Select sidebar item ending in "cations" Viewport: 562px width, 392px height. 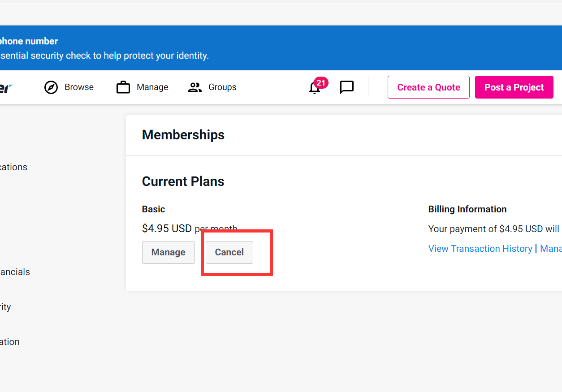point(13,167)
